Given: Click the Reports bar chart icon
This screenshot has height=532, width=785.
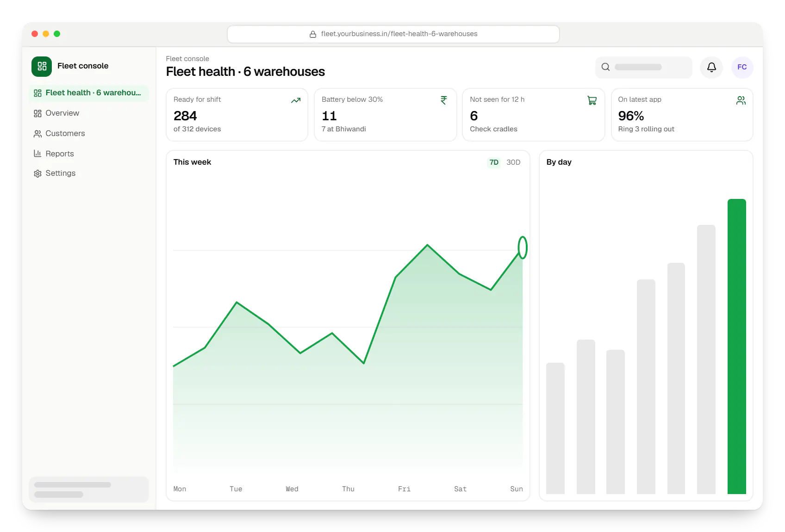Looking at the screenshot, I should point(37,154).
